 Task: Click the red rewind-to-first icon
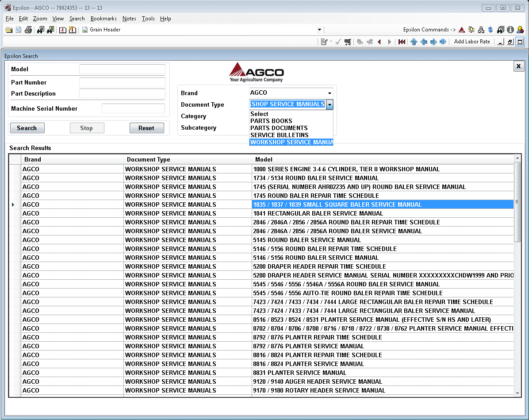[x=402, y=42]
